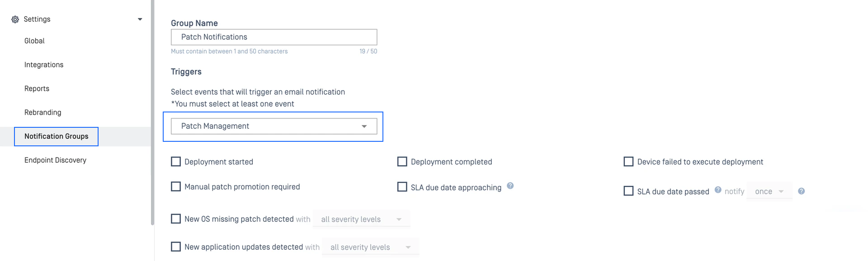Open the notify once frequency dropdown
The image size is (868, 261).
(x=769, y=191)
